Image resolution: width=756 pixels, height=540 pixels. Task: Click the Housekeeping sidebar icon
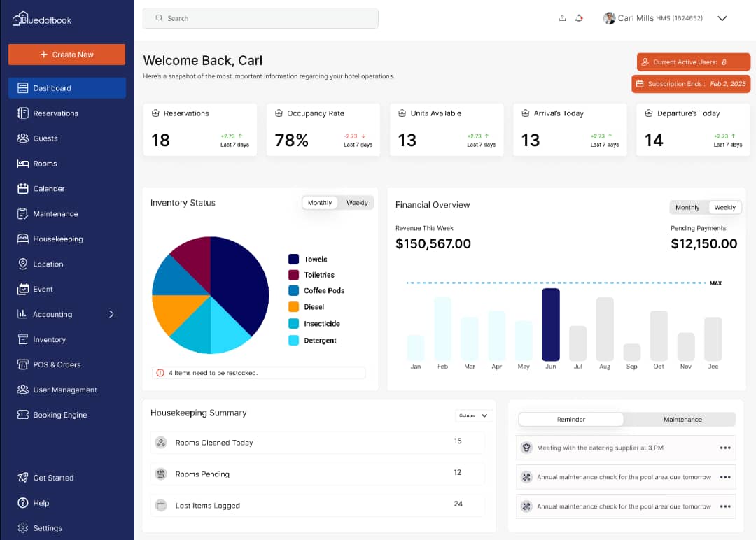pos(22,239)
